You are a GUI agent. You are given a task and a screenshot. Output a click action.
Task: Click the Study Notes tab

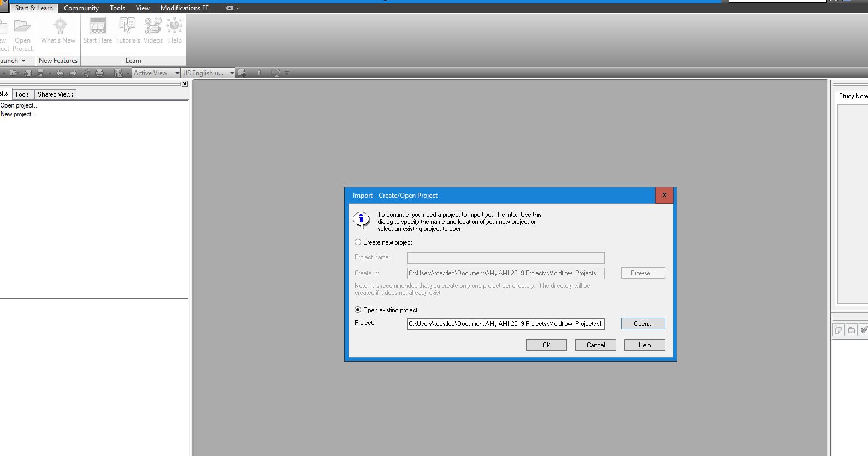click(852, 96)
